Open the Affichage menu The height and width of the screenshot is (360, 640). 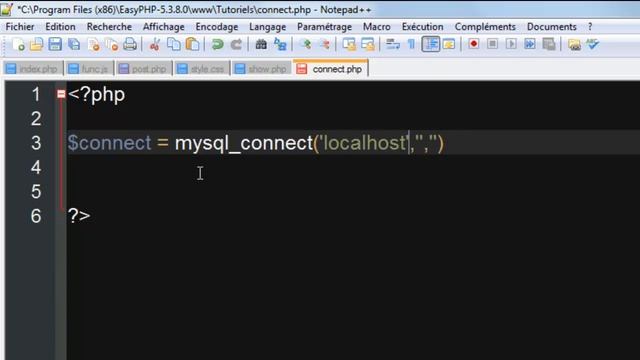coord(163,27)
